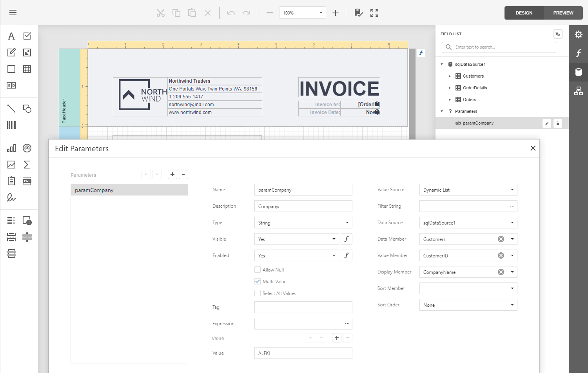Switch to the Design tab
588x373 pixels.
point(524,13)
